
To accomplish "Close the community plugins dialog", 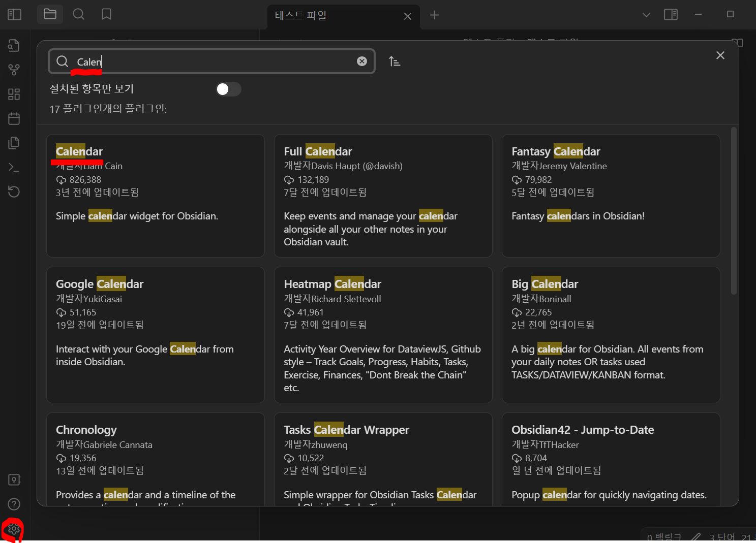I will (x=720, y=55).
